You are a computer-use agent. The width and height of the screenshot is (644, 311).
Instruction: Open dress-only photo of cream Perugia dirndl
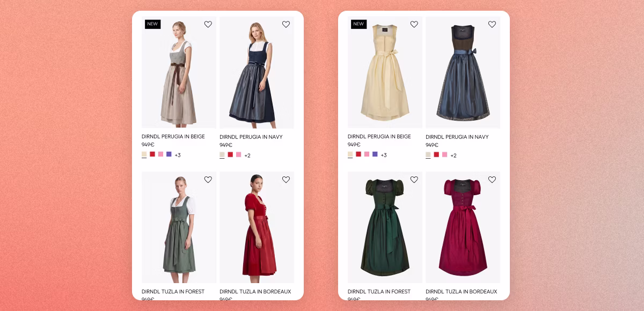(385, 72)
